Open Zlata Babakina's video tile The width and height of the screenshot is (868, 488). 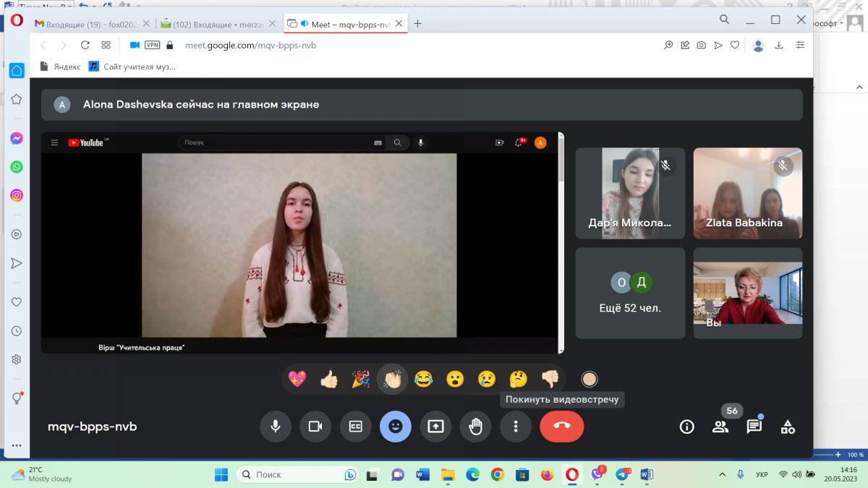pos(747,193)
